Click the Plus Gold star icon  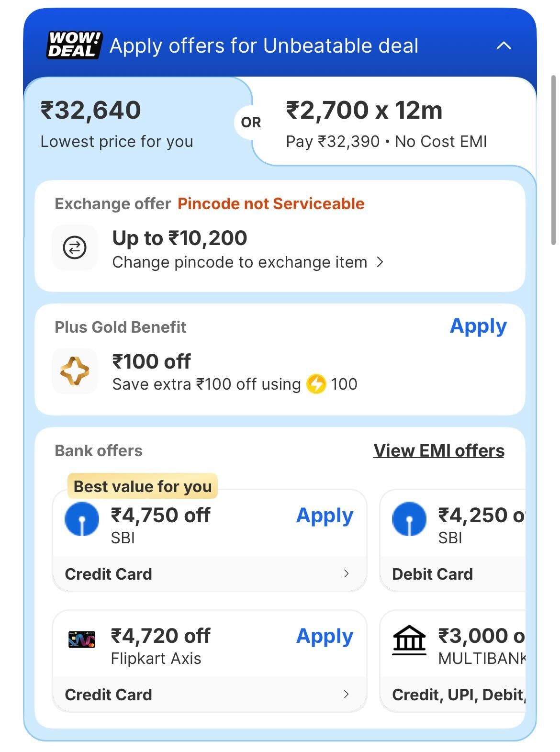click(x=75, y=371)
